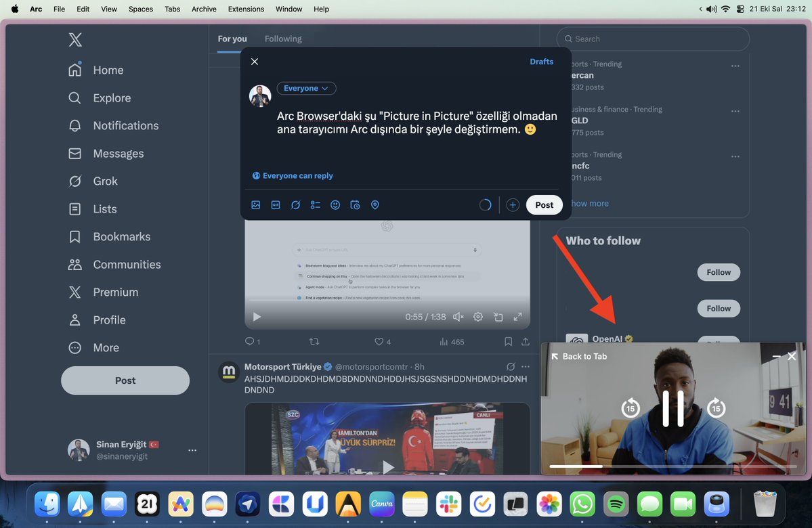Open options for third trending item
Image resolution: width=812 pixels, height=528 pixels.
(x=735, y=156)
